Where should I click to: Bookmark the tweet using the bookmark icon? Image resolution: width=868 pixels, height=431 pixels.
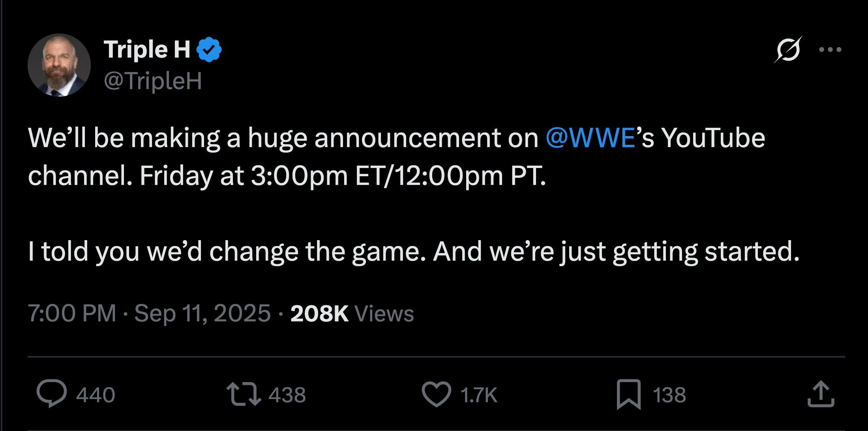click(628, 394)
